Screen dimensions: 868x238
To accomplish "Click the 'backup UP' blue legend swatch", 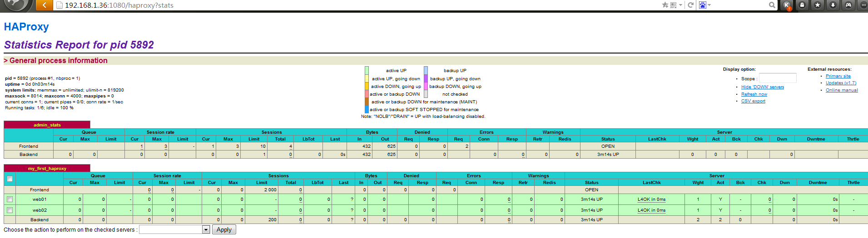I will [x=426, y=70].
